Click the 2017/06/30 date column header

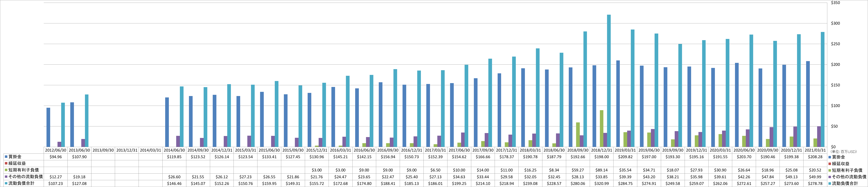click(459, 150)
